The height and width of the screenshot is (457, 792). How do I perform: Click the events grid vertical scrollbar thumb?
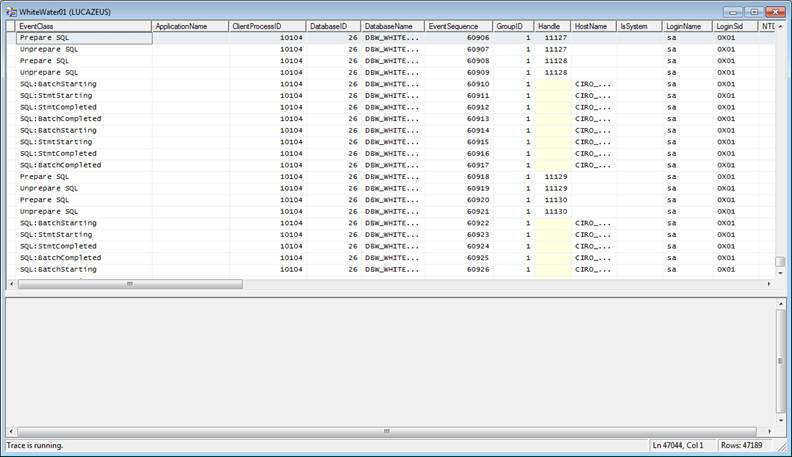tap(780, 262)
